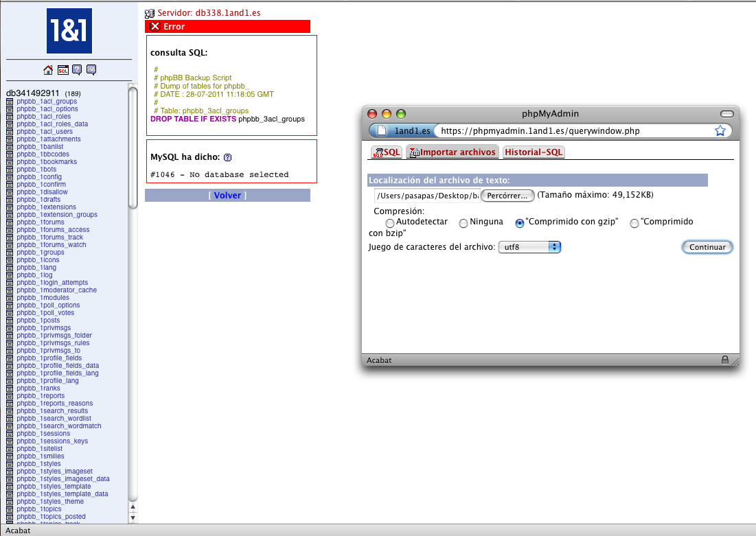Select the Autodetectar compression option

tap(390, 223)
